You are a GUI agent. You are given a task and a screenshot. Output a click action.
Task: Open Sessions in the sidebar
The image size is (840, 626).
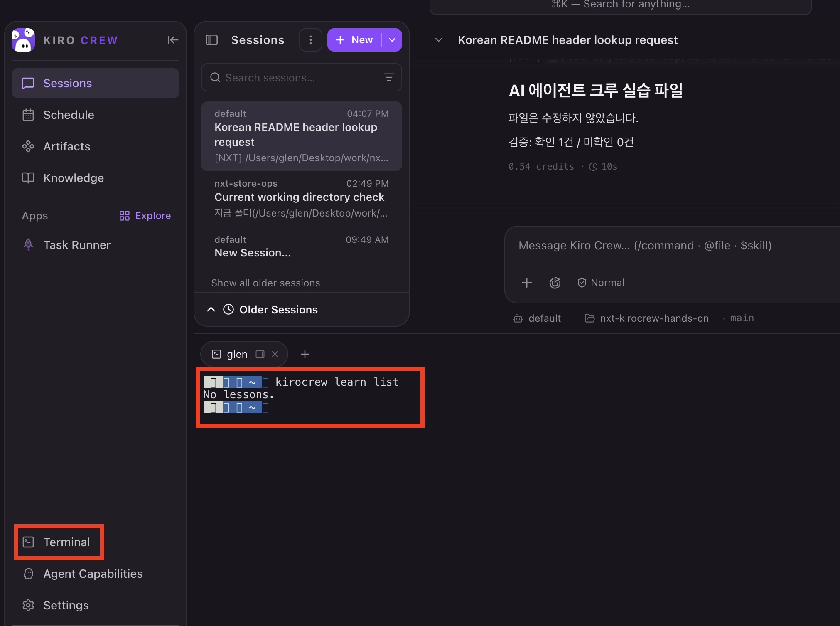[96, 83]
